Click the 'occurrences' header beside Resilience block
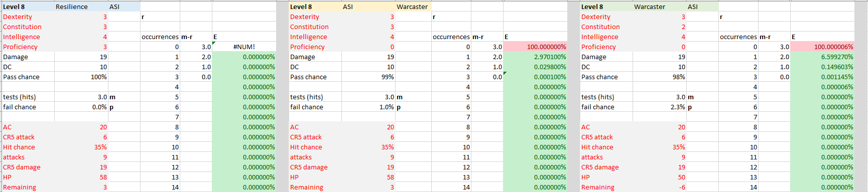868x192 pixels. pyautogui.click(x=160, y=37)
